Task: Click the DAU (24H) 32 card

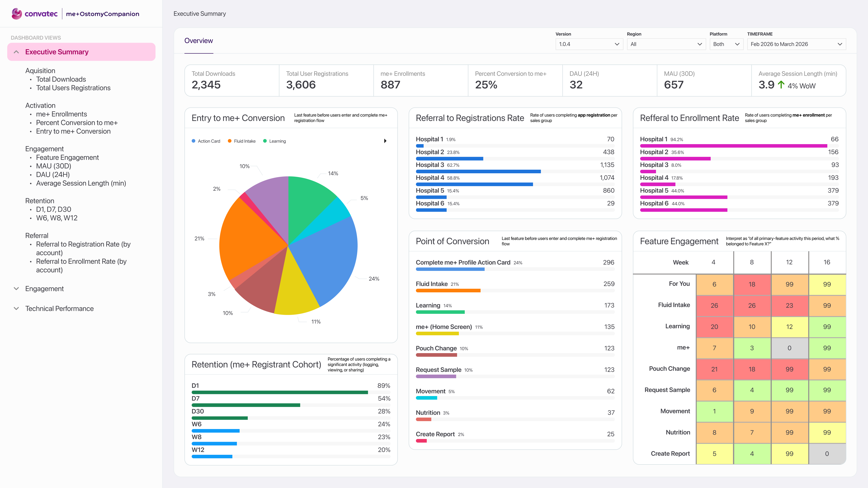Action: click(x=610, y=80)
